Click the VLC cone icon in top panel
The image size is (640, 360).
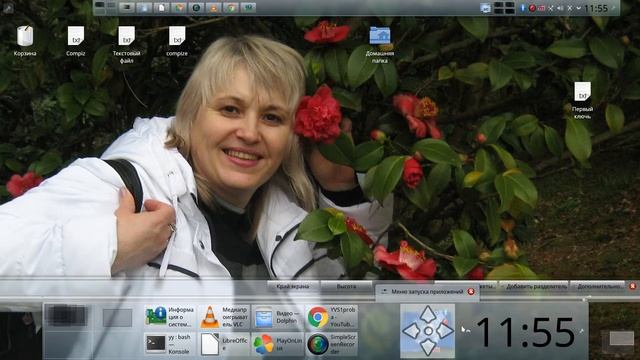pos(213,7)
